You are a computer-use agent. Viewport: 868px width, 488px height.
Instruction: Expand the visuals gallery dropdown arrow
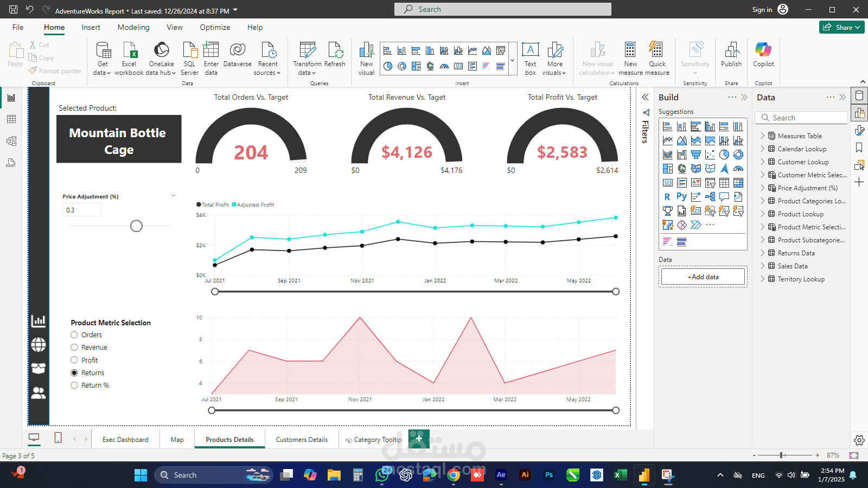coord(512,60)
